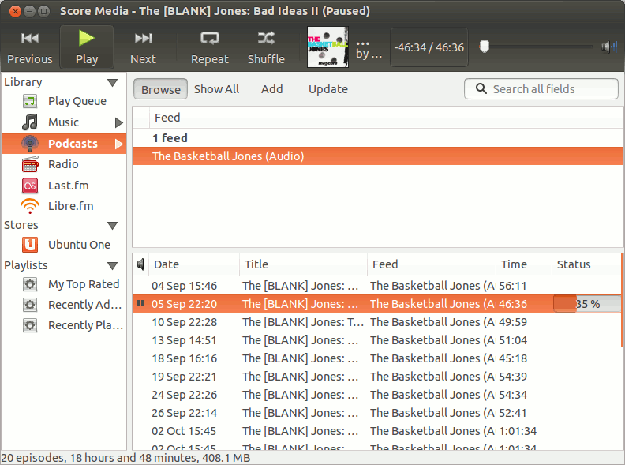This screenshot has width=625, height=465.
Task: Sort episodes by Status column
Action: (x=587, y=264)
